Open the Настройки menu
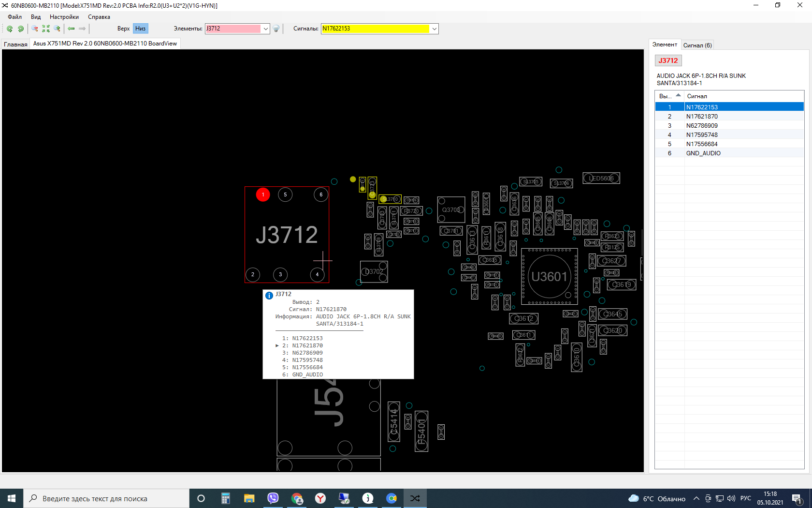Image resolution: width=812 pixels, height=508 pixels. pyautogui.click(x=64, y=17)
